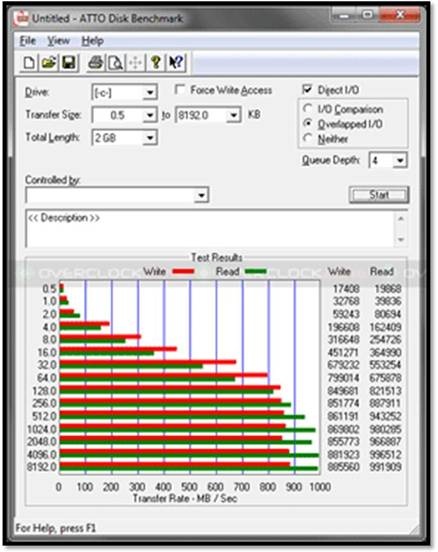Activate the context help arrow icon
438x552 pixels.
point(176,63)
